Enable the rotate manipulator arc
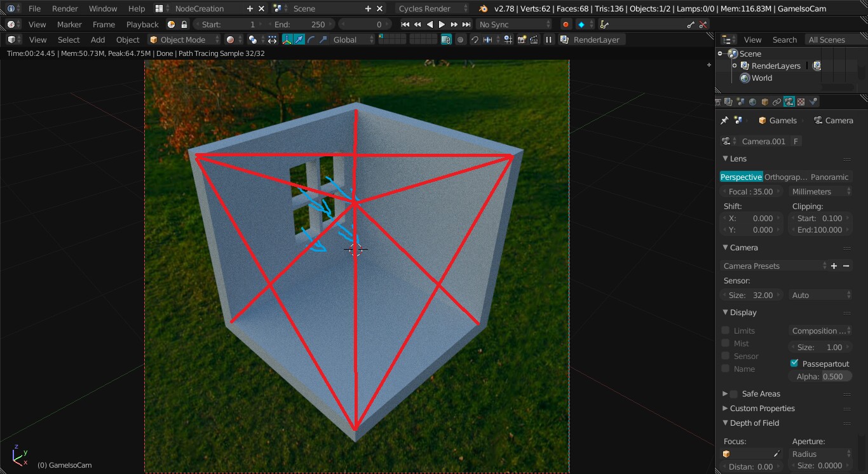868x474 pixels. point(311,39)
